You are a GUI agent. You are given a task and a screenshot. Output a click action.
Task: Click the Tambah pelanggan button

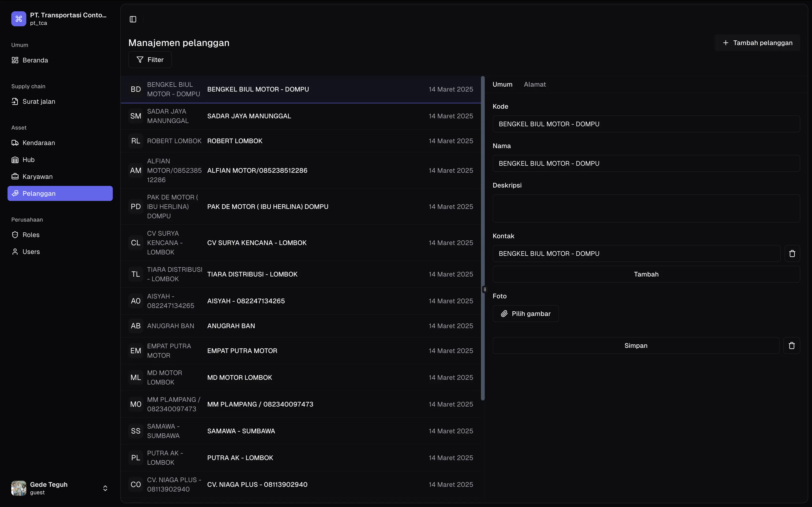pos(757,43)
